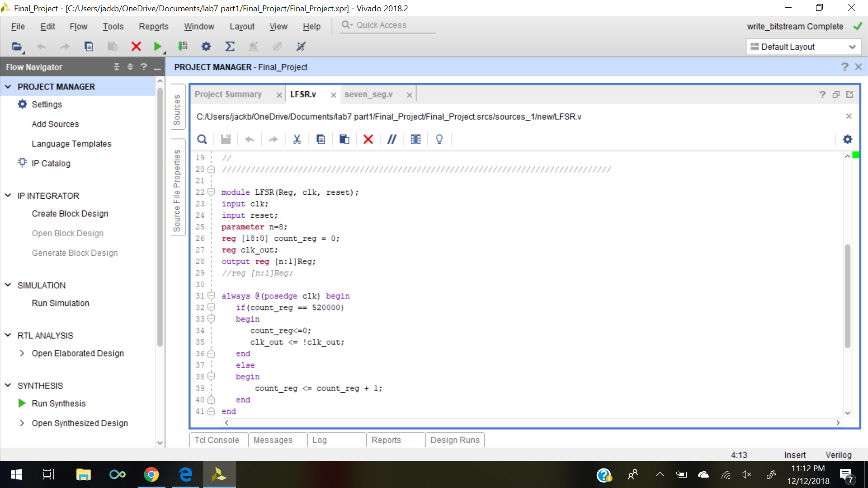Open the Settings gear in main toolbar

(206, 46)
